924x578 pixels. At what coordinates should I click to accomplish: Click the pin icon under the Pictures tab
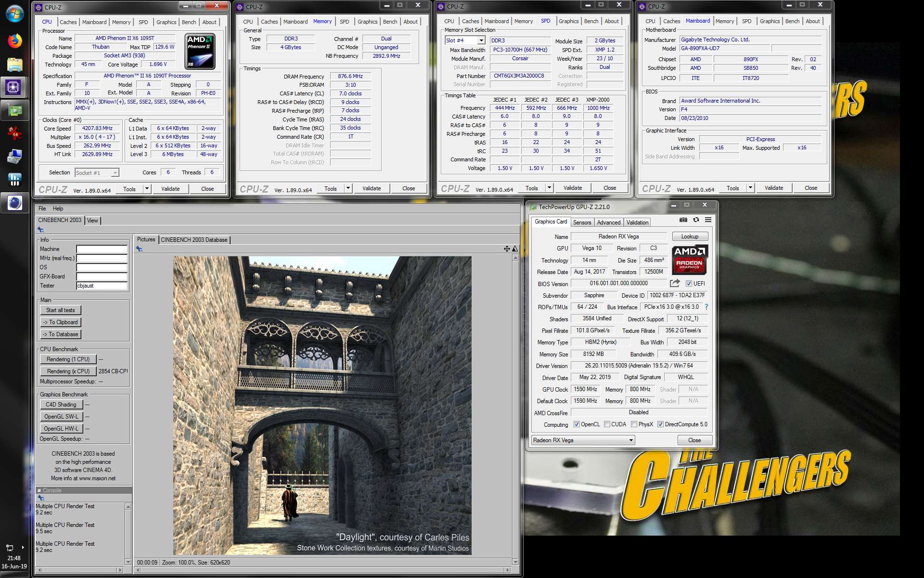coord(139,249)
